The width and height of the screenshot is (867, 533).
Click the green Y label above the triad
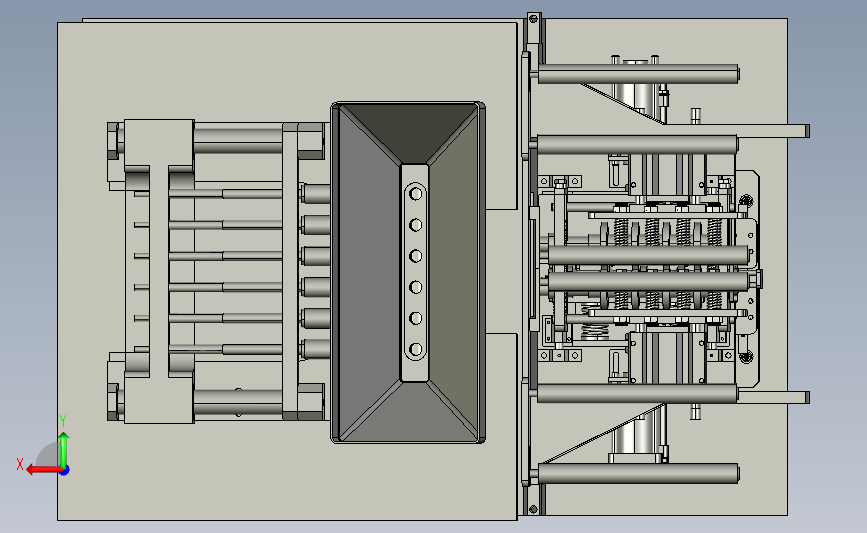[63, 421]
